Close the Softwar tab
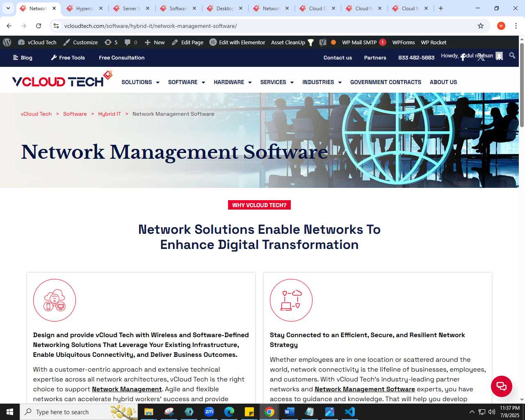 194,8
